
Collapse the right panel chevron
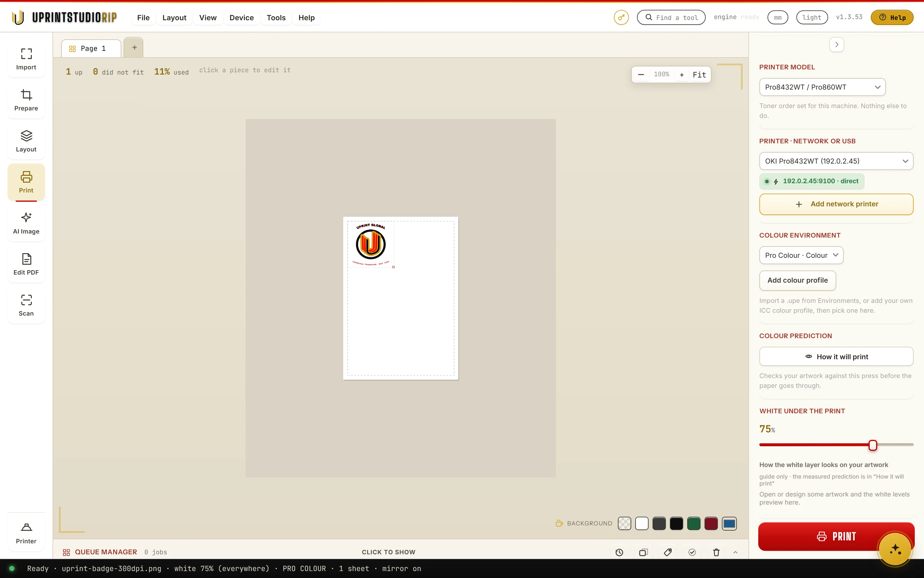tap(837, 44)
